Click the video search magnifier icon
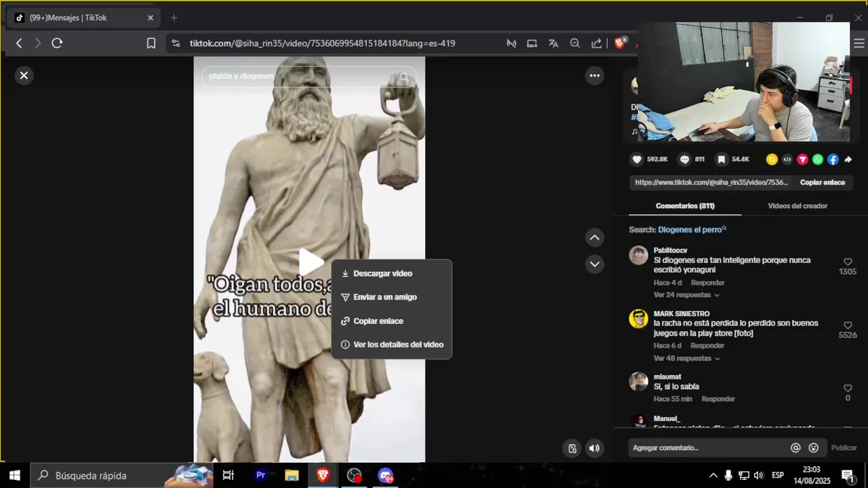 [x=404, y=77]
